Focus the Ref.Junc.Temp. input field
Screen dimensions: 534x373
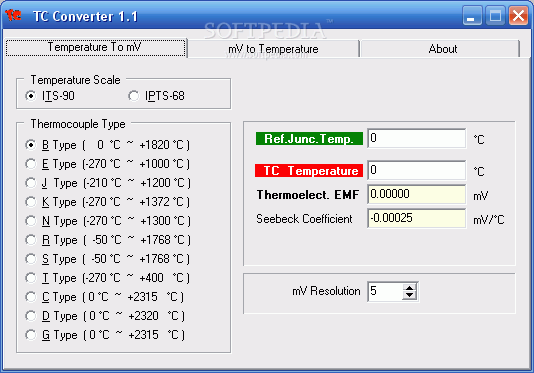[x=417, y=138]
